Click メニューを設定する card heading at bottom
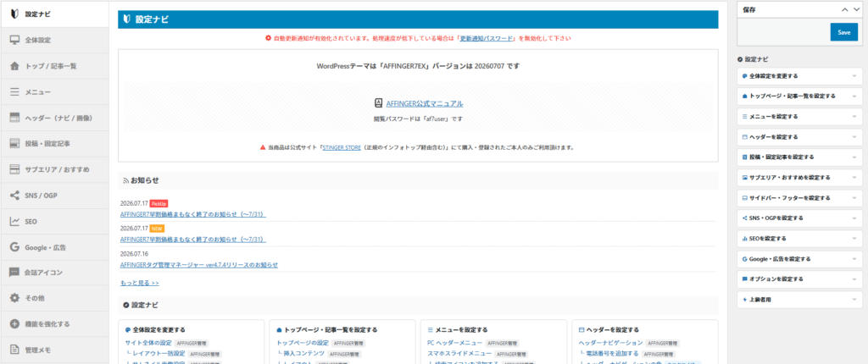The width and height of the screenshot is (868, 364). point(462,329)
